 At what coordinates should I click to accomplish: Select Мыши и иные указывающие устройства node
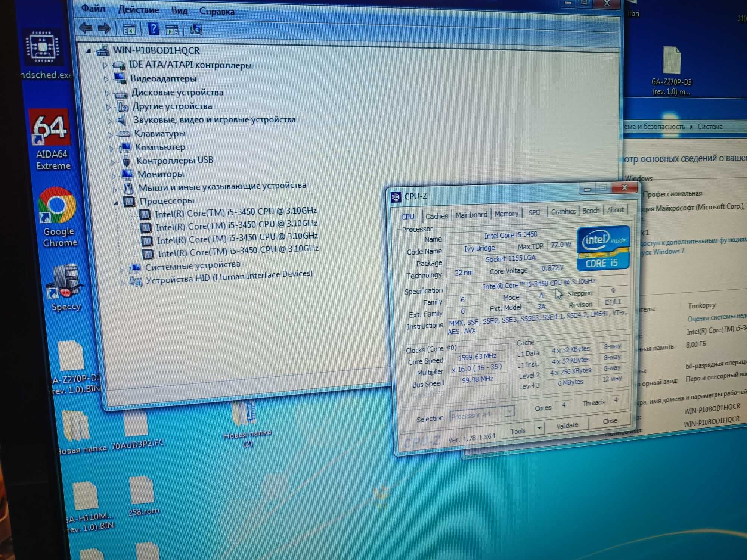point(222,186)
